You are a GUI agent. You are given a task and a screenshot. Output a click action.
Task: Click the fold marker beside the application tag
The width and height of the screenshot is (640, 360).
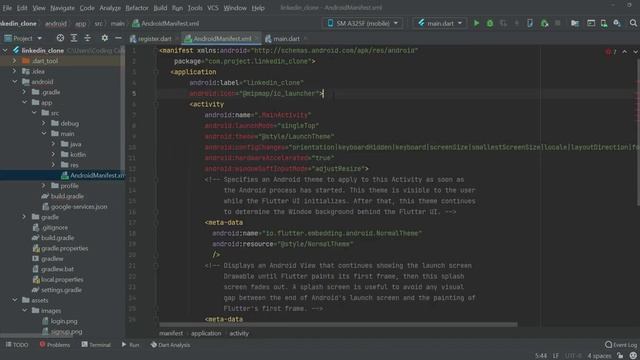pyautogui.click(x=156, y=72)
